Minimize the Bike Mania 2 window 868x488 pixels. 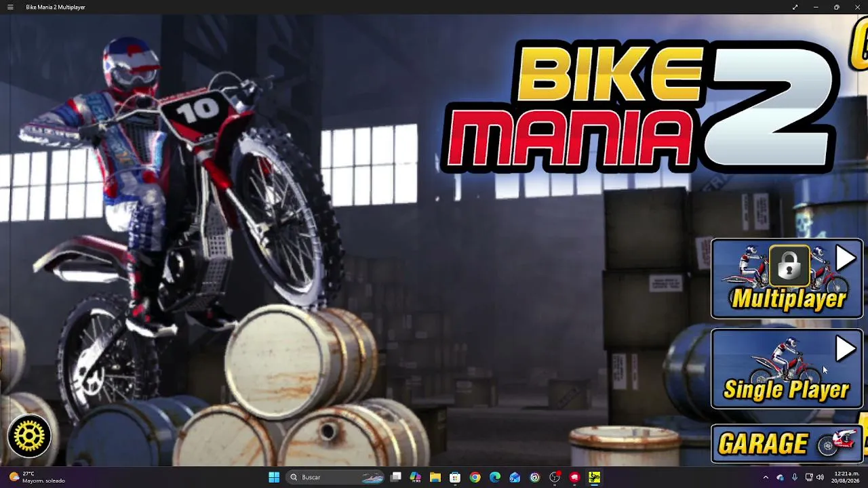click(816, 7)
